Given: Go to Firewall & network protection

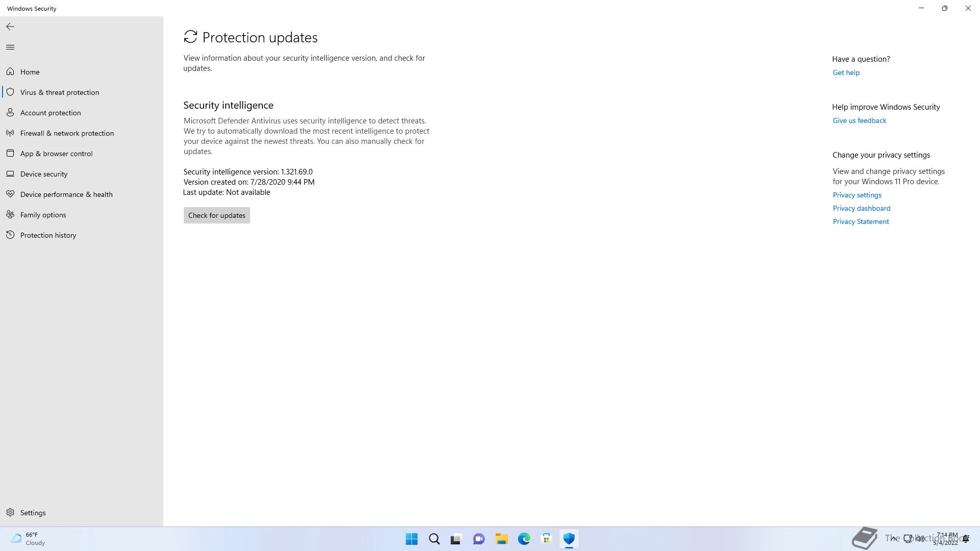Looking at the screenshot, I should click(x=82, y=133).
